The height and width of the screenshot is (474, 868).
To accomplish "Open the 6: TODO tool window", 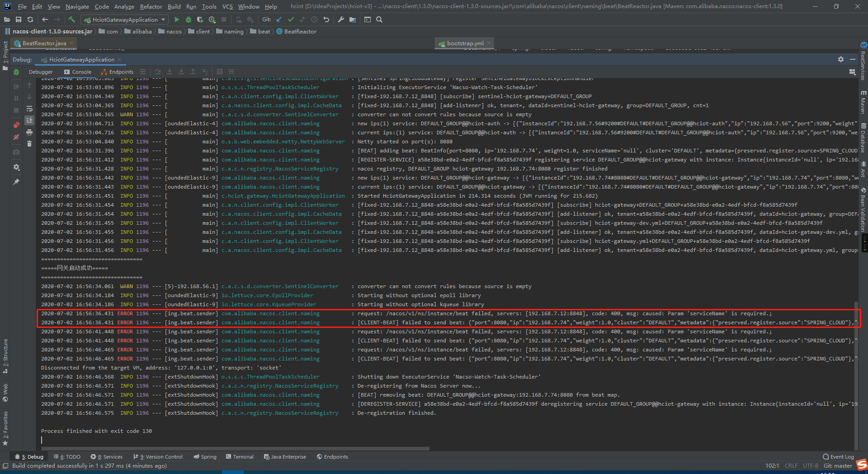I will point(67,457).
